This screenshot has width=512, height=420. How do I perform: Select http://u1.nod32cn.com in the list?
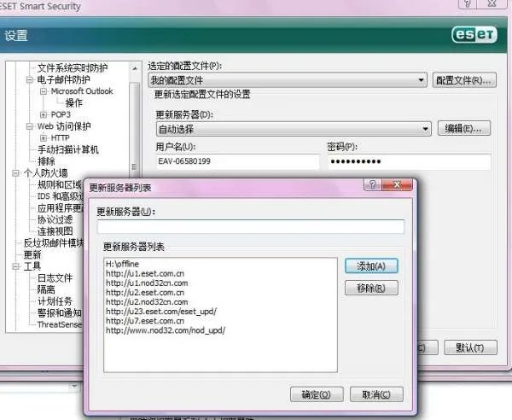(147, 283)
